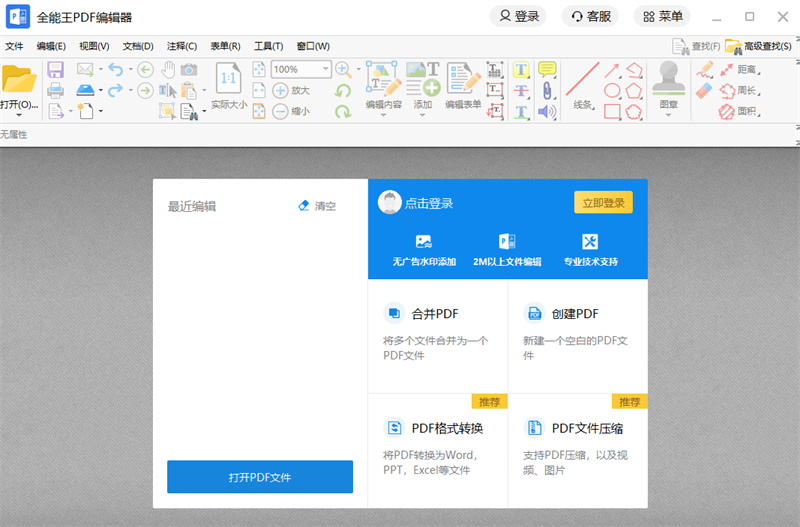Select the Hand pan tool
The height and width of the screenshot is (527, 800).
(168, 69)
